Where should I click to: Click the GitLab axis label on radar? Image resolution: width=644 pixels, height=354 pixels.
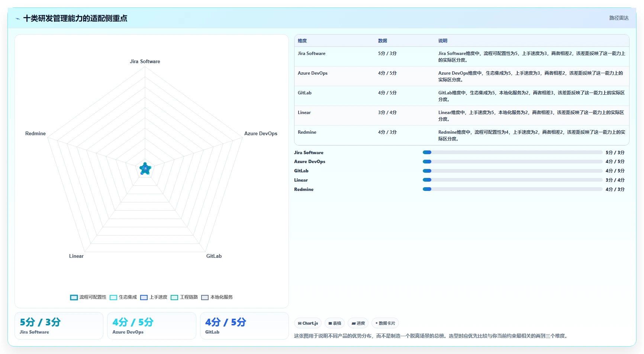pos(214,256)
